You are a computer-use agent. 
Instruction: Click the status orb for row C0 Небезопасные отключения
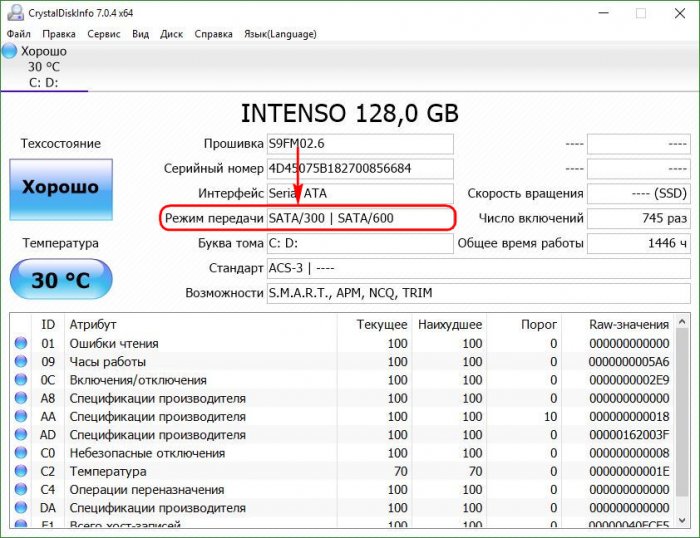(x=21, y=453)
